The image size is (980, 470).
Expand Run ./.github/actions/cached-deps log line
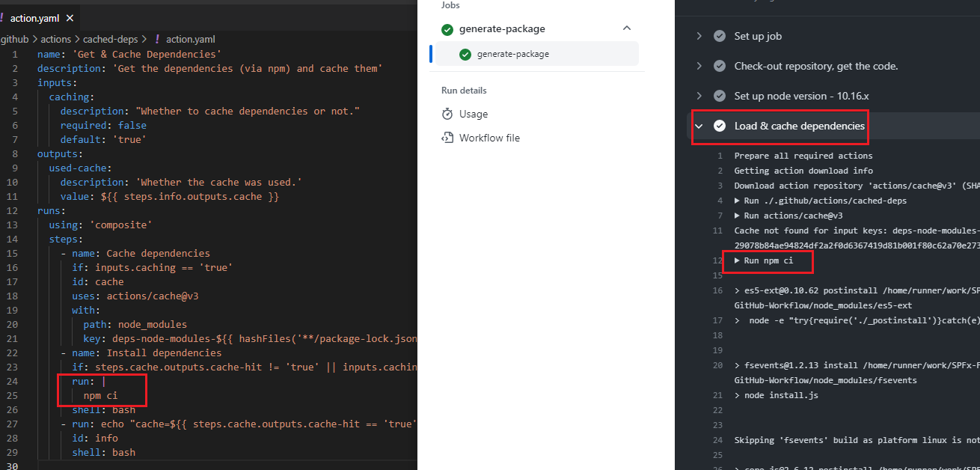pyautogui.click(x=738, y=201)
